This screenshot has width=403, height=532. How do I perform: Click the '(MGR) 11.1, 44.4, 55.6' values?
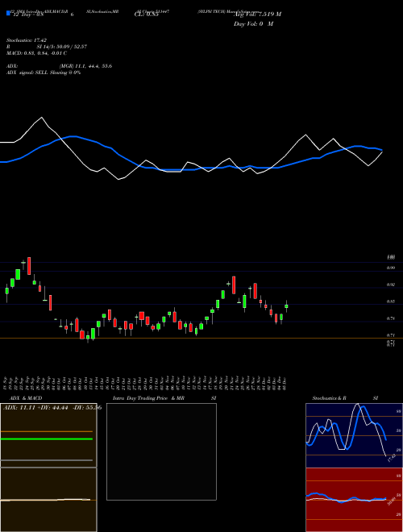coord(85,66)
